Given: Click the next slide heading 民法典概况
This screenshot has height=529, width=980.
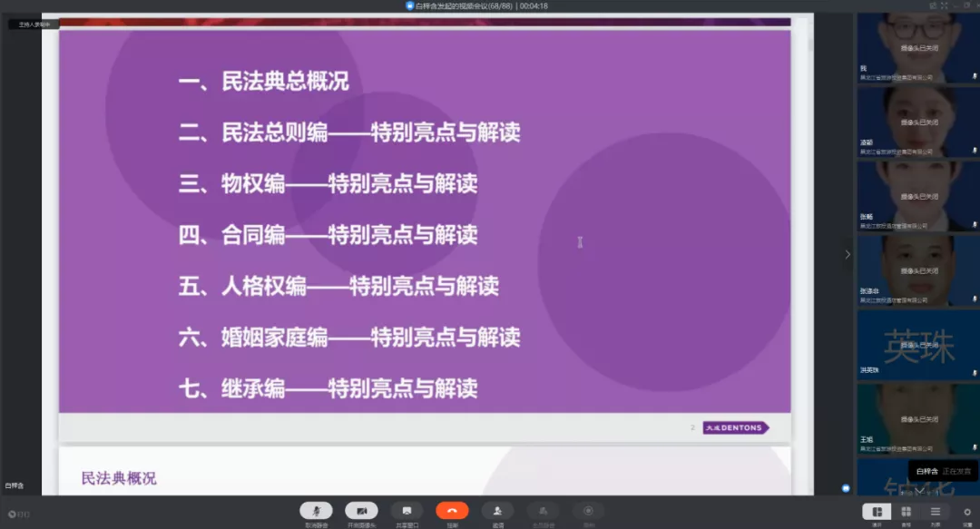Looking at the screenshot, I should click(119, 478).
